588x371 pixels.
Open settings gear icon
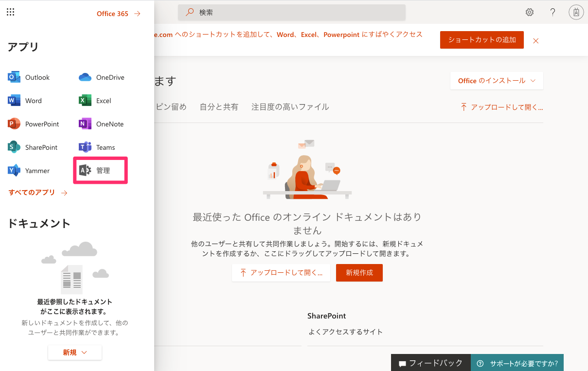coord(530,13)
